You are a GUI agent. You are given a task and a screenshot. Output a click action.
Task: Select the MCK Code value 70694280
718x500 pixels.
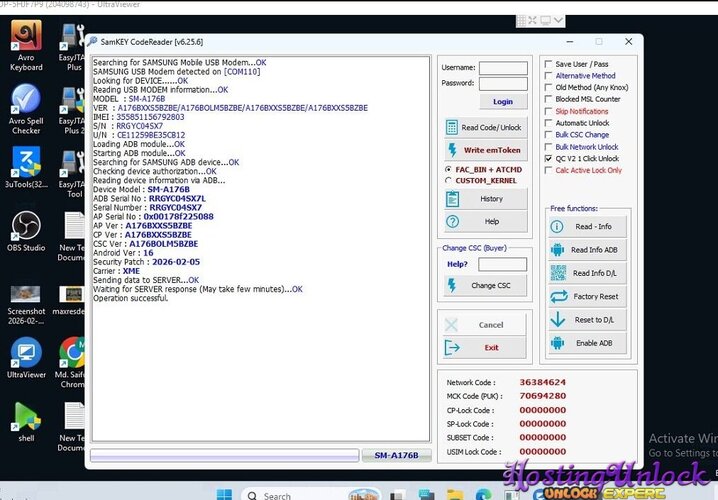click(543, 396)
